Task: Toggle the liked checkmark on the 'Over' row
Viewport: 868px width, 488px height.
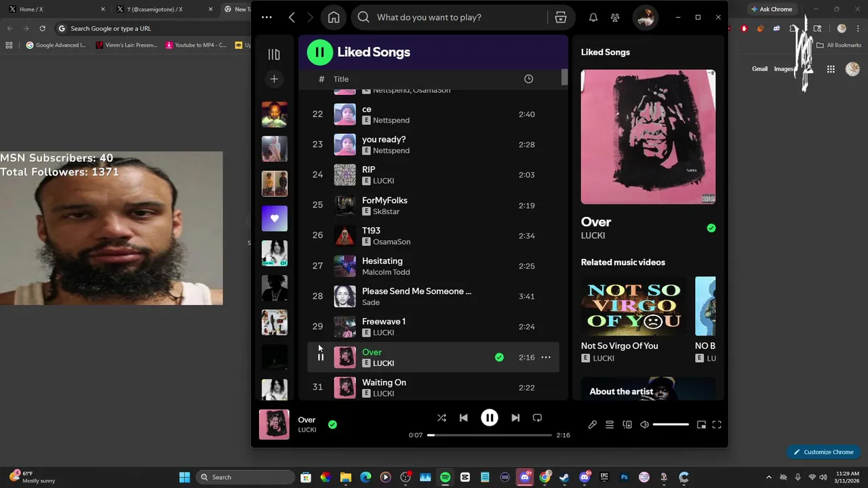Action: click(499, 357)
